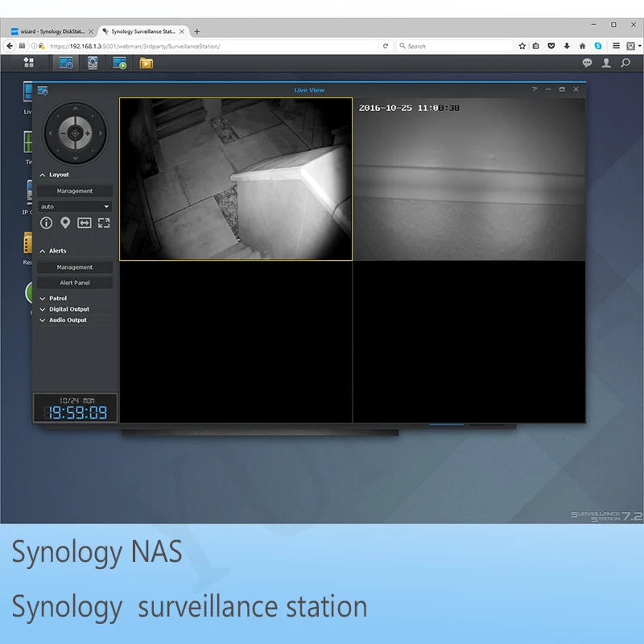Viewport: 644px width, 644px height.
Task: Click Alerts Management button
Action: point(75,267)
